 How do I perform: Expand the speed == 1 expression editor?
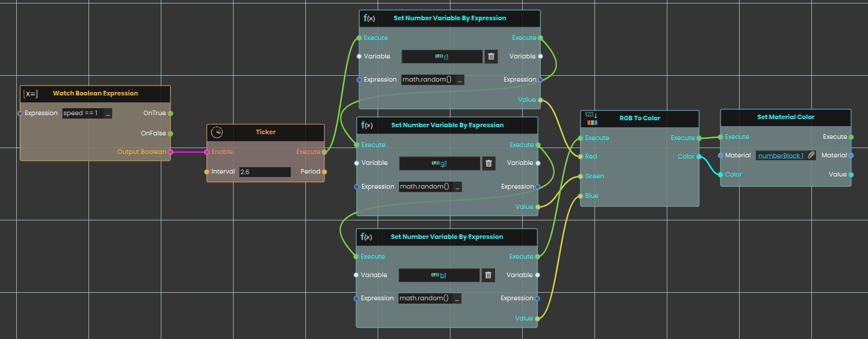coord(108,113)
